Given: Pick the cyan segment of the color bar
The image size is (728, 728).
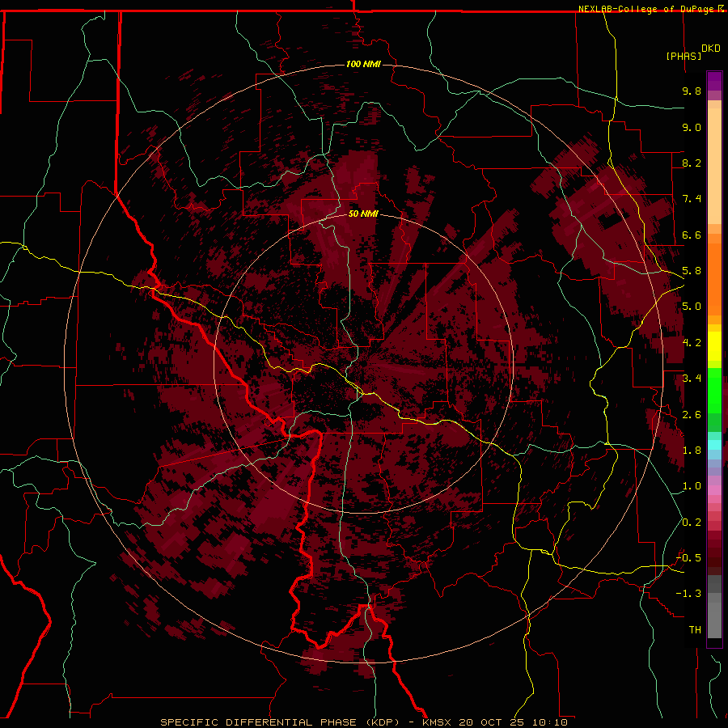Looking at the screenshot, I should pos(714,445).
